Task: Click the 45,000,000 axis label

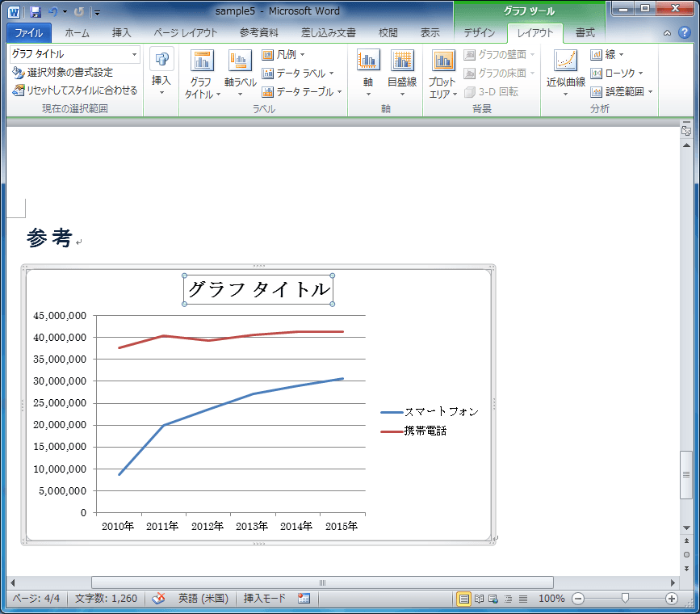Action: point(60,316)
